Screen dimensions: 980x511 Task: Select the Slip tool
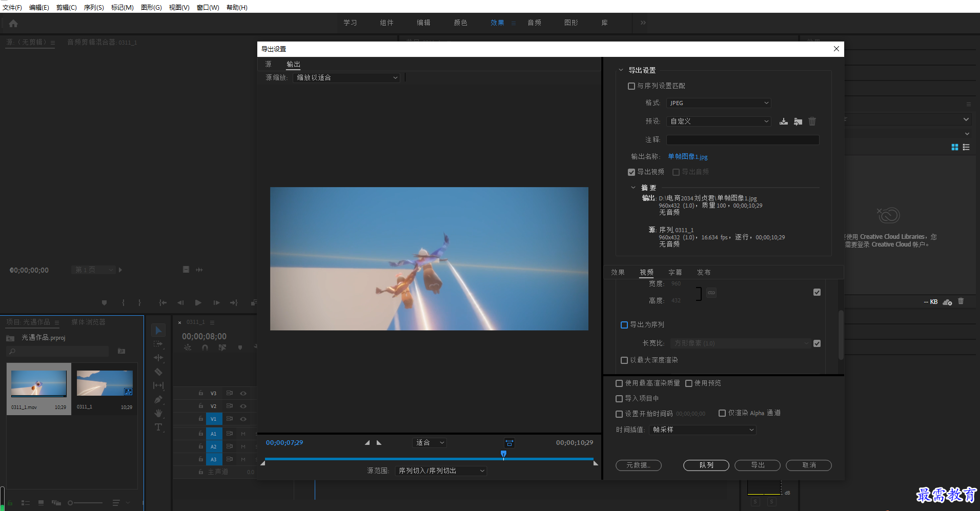[158, 385]
